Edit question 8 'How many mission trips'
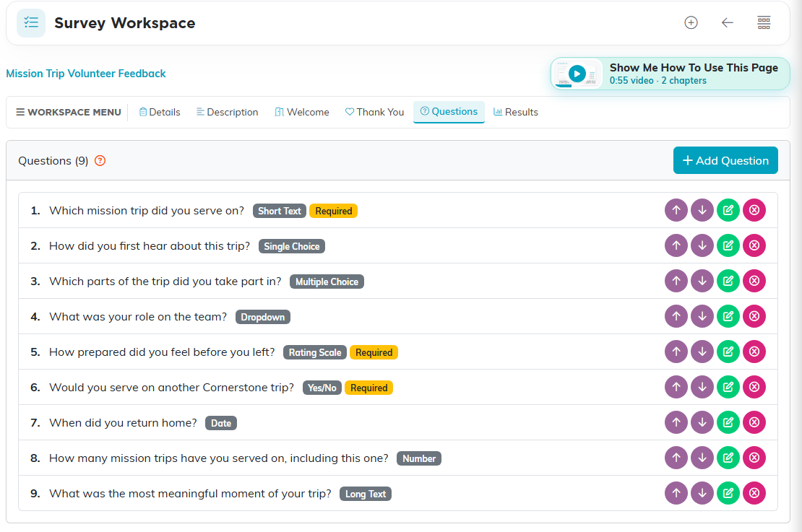This screenshot has width=802, height=532. pyautogui.click(x=728, y=458)
